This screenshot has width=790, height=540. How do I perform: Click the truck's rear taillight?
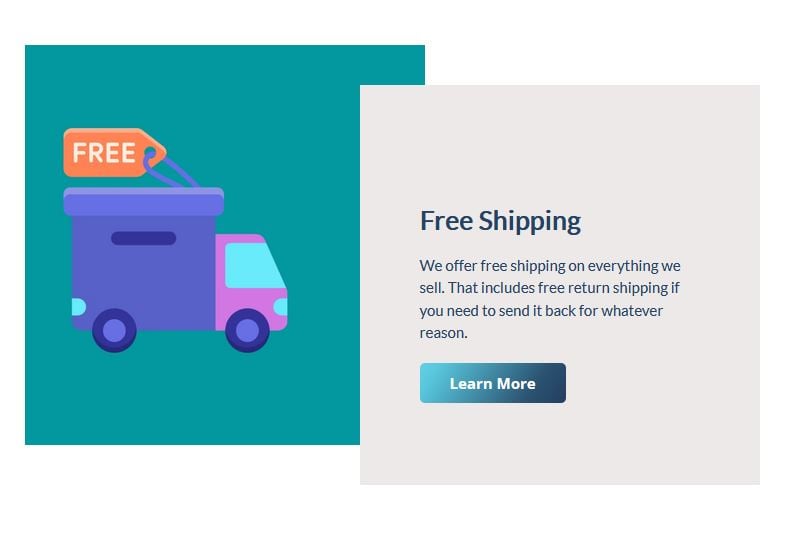[x=79, y=307]
